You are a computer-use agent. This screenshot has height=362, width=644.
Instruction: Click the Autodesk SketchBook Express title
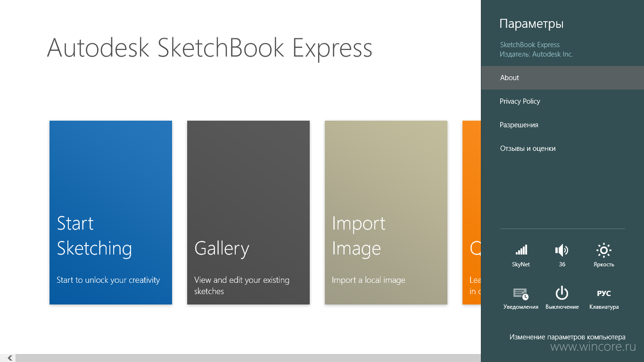point(210,48)
